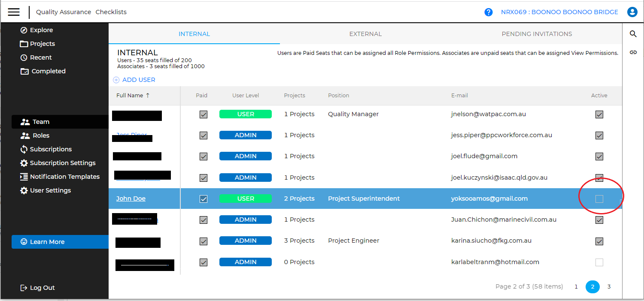644x301 pixels.
Task: Click the ADMIN badge for joel.flude@gmail.com
Action: click(x=246, y=156)
